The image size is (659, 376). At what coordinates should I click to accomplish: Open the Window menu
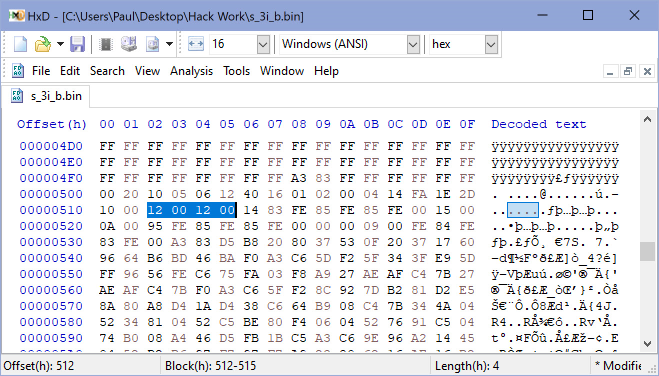click(282, 71)
